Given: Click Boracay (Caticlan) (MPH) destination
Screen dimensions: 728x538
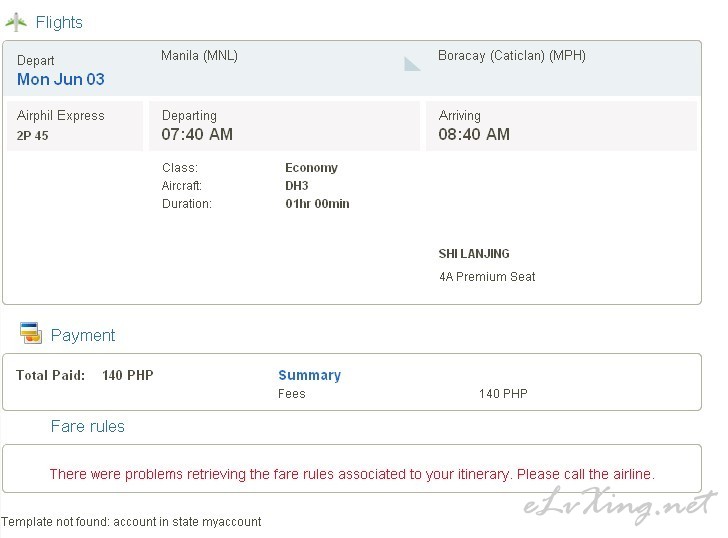Looking at the screenshot, I should (x=512, y=56).
